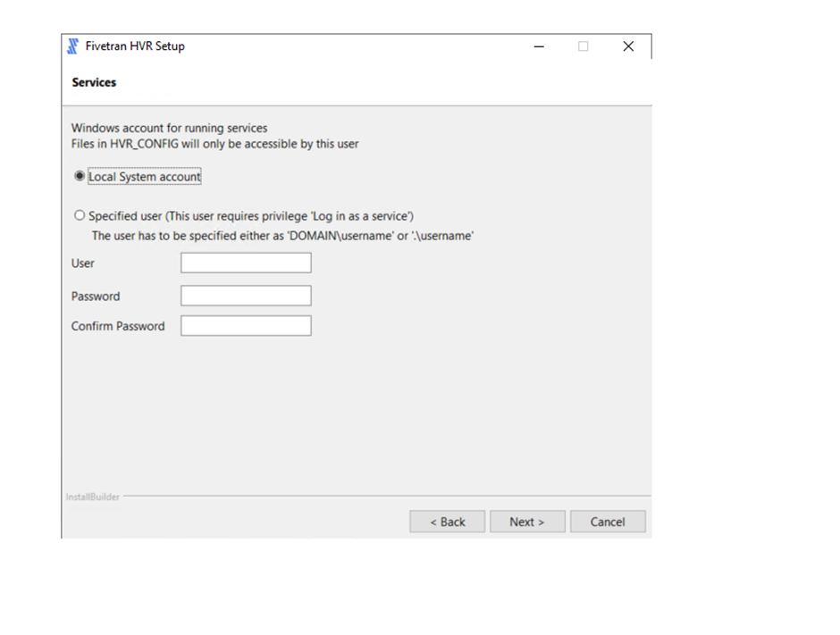Proceed with the Next > button
The width and height of the screenshot is (840, 635).
pos(527,522)
